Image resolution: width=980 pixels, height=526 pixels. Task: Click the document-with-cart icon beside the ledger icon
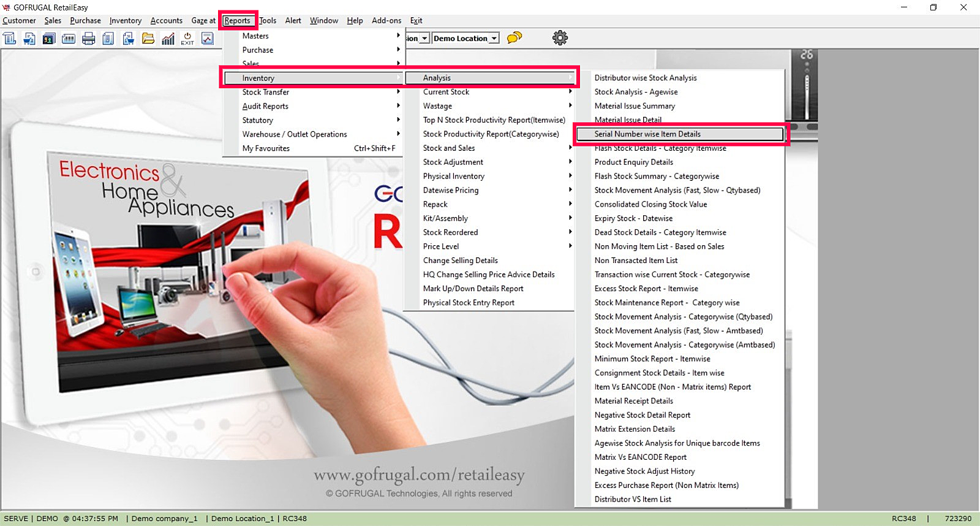tap(29, 39)
